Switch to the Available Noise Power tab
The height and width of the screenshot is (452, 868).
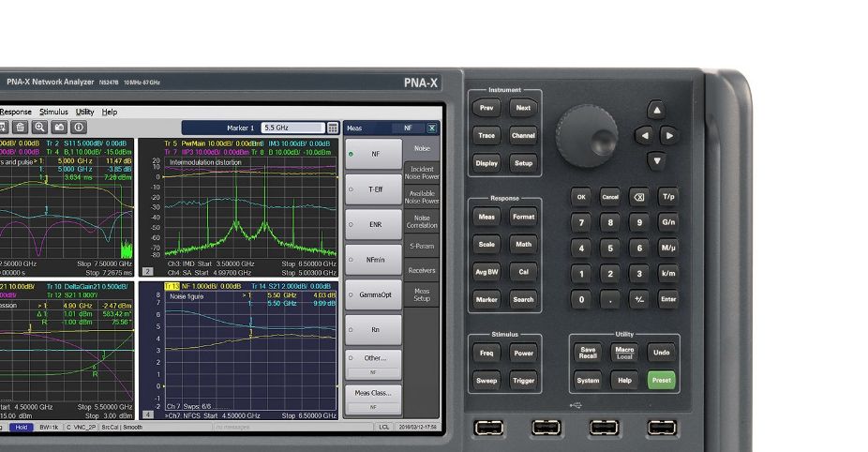422,197
